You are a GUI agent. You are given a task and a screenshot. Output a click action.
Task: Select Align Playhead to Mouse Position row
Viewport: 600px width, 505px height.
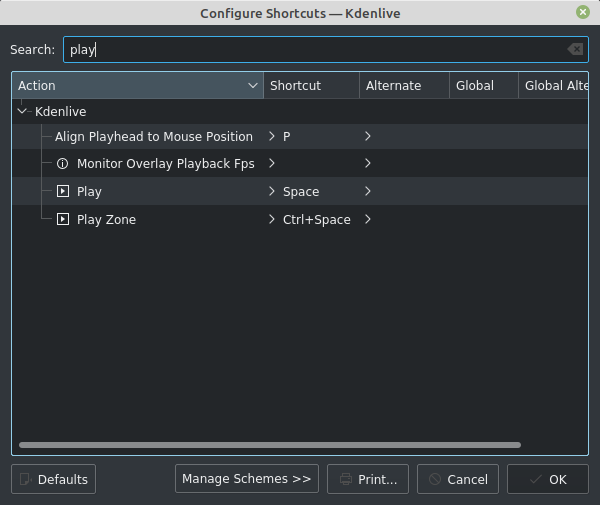coord(300,136)
